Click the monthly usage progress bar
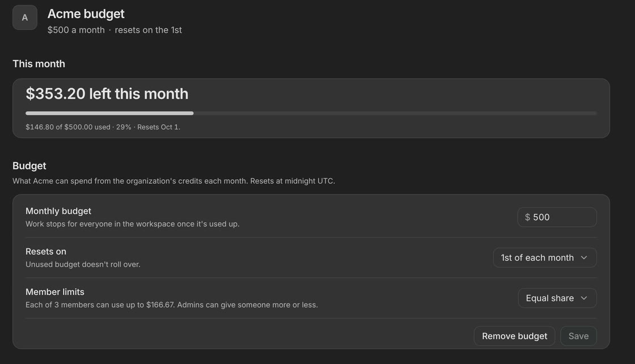The height and width of the screenshot is (364, 635). coord(311,113)
